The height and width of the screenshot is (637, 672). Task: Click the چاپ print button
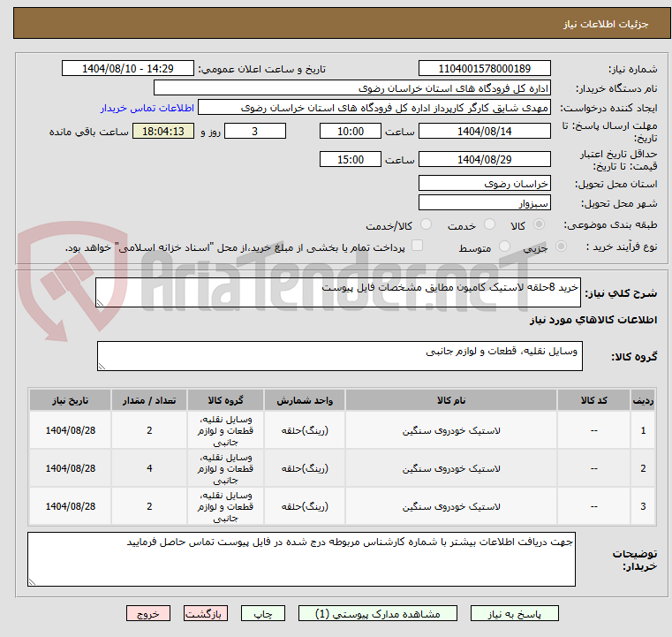tap(263, 613)
